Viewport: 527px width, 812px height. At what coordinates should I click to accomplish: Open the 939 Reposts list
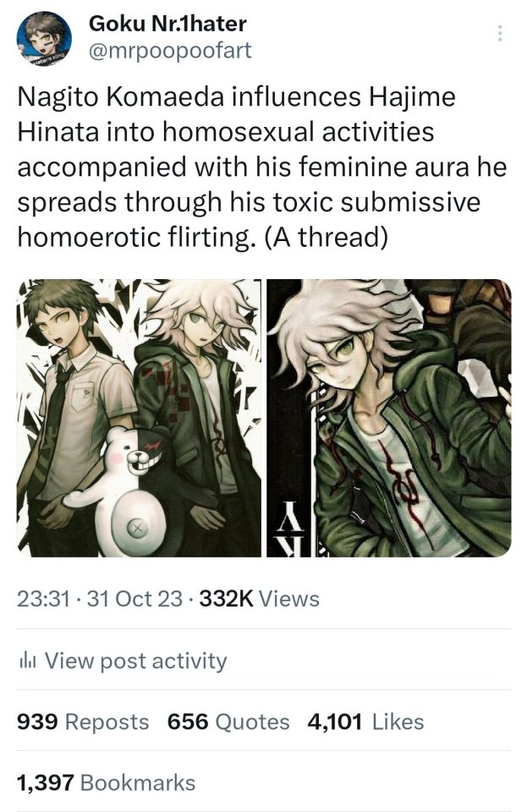[83, 721]
